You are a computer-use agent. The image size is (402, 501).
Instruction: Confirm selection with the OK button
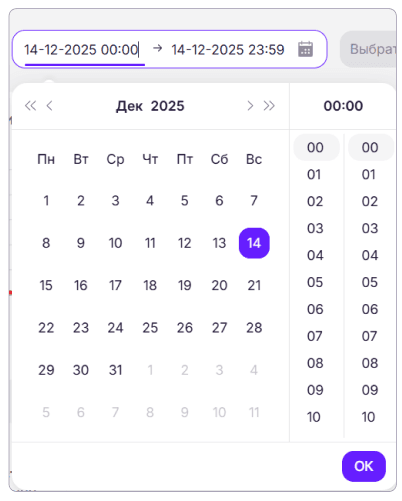[364, 466]
